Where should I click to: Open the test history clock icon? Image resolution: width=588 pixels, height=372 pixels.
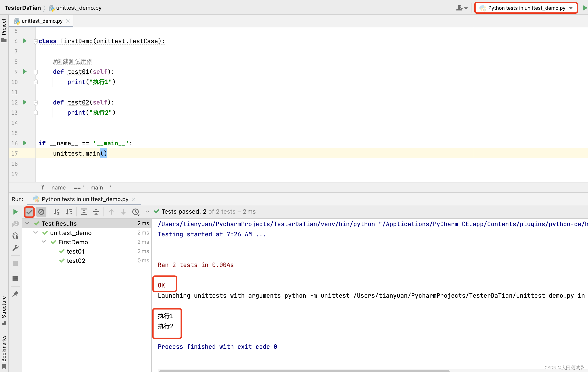pos(136,212)
